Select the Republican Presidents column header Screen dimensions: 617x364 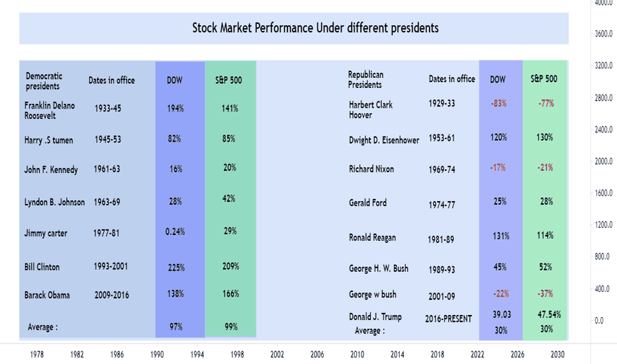click(365, 79)
